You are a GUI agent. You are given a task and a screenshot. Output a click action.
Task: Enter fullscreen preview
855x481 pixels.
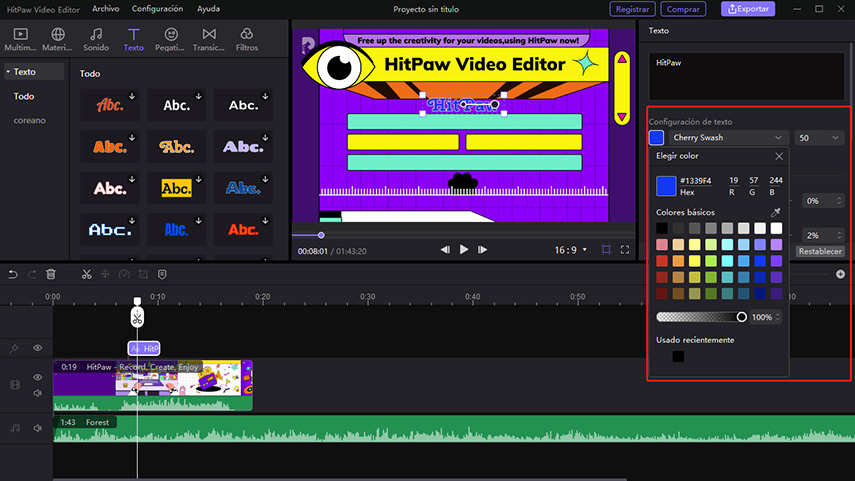coord(625,250)
